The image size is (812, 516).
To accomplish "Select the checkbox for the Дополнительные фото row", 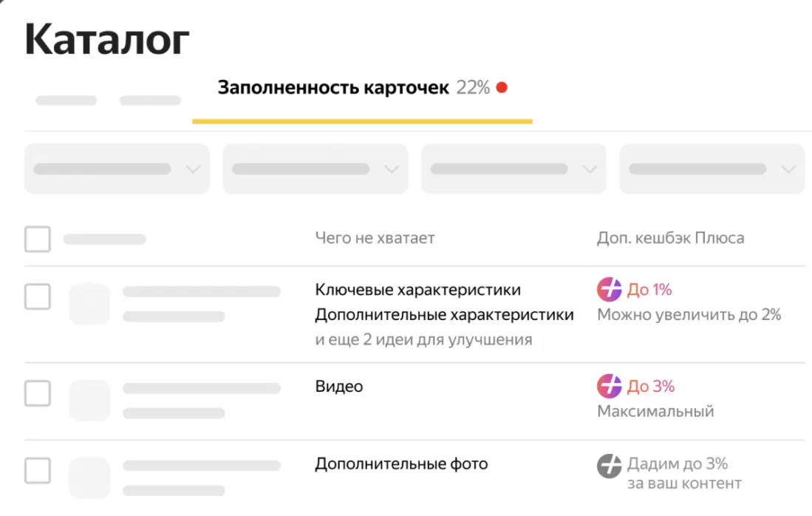I will (x=38, y=470).
